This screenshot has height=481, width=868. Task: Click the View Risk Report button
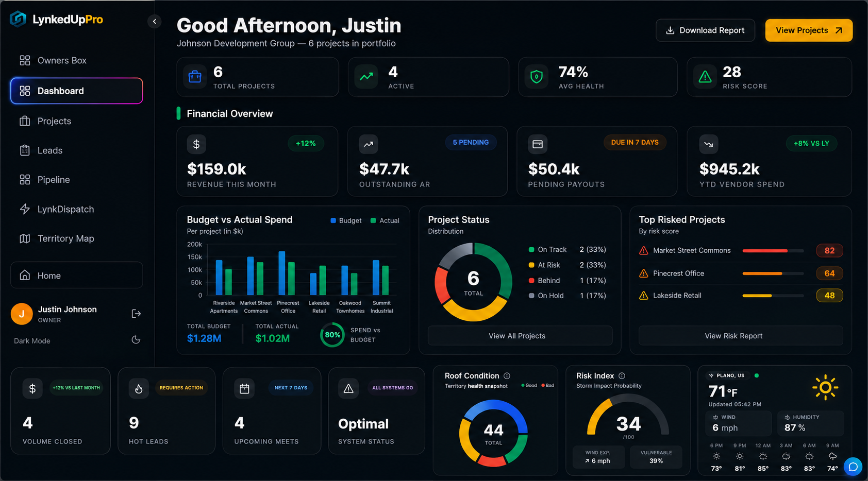(741, 335)
